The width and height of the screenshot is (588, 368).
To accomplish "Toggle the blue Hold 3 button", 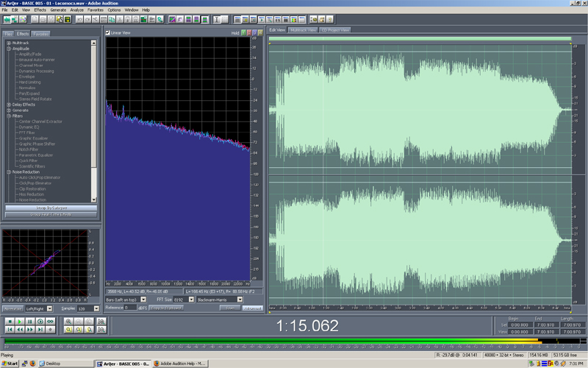I will click(x=254, y=32).
